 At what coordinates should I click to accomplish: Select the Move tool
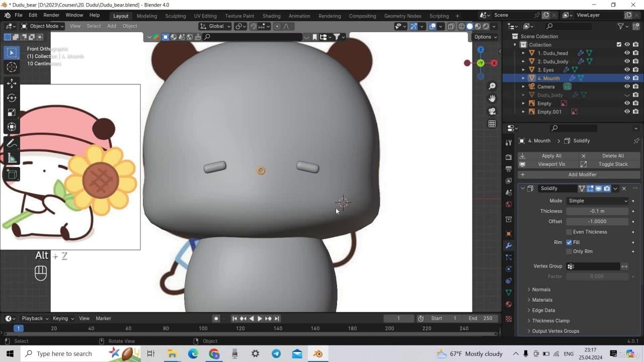[x=12, y=83]
